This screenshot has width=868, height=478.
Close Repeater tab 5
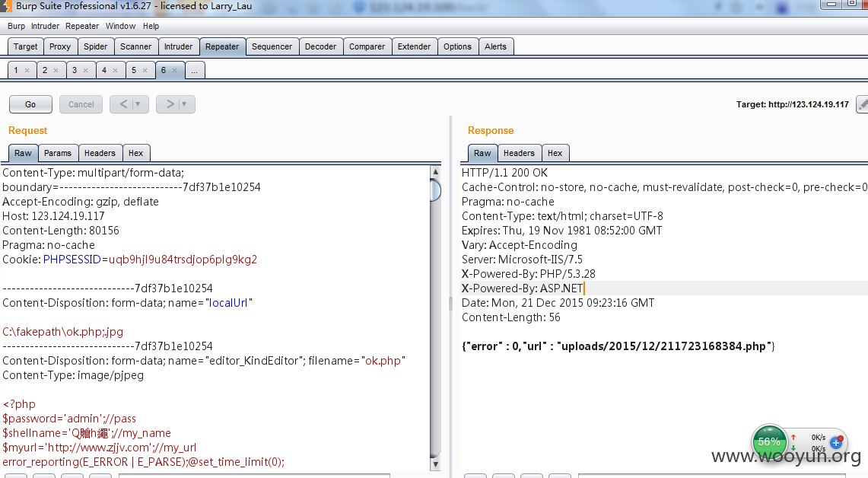(x=145, y=70)
